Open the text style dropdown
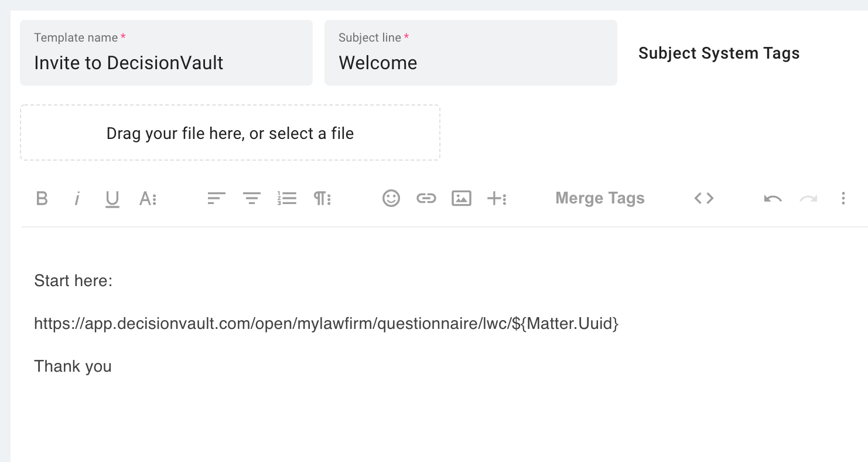 coord(148,198)
